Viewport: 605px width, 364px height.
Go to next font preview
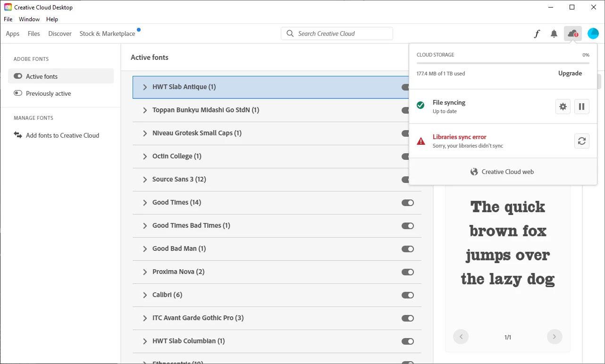555,337
